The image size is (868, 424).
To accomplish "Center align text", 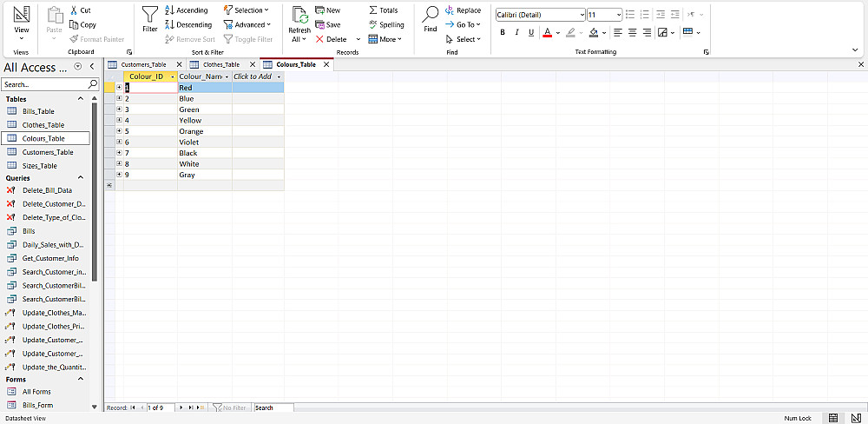I will pos(633,33).
